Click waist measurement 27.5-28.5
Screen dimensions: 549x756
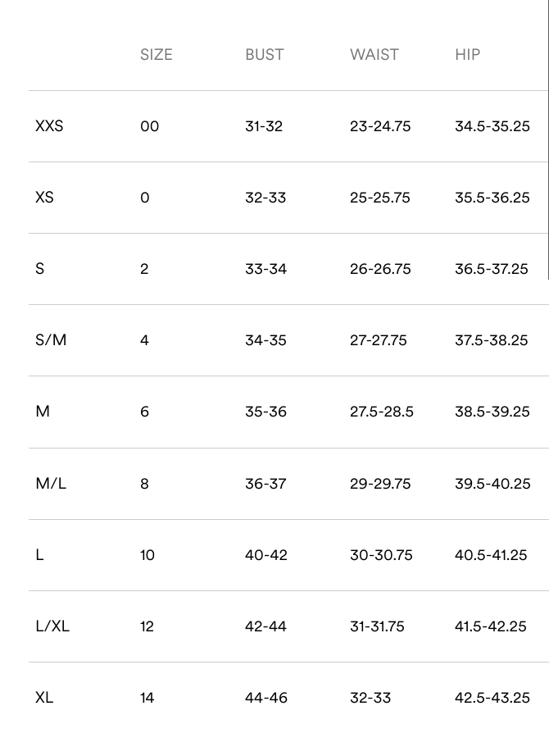[381, 412]
